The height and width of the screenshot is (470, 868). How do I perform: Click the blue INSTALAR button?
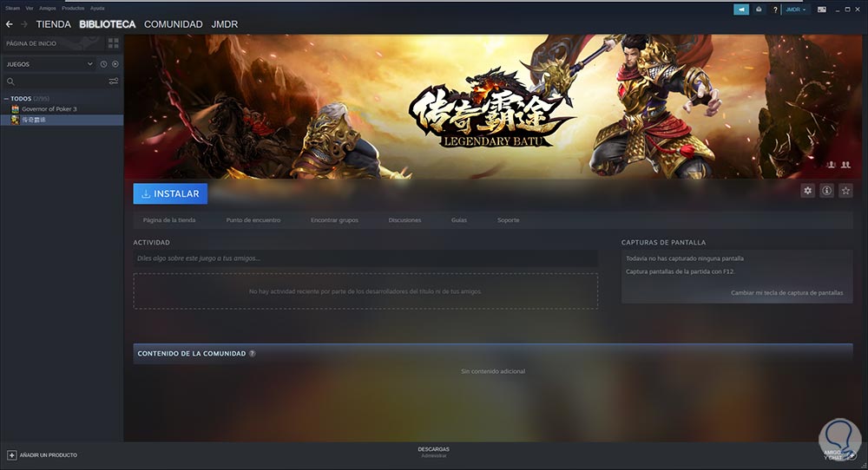170,193
